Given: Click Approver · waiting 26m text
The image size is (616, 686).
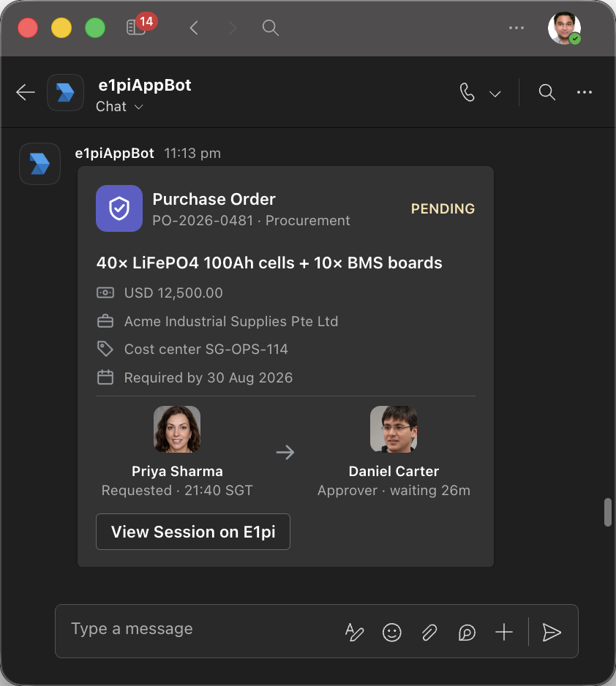Looking at the screenshot, I should (x=394, y=491).
